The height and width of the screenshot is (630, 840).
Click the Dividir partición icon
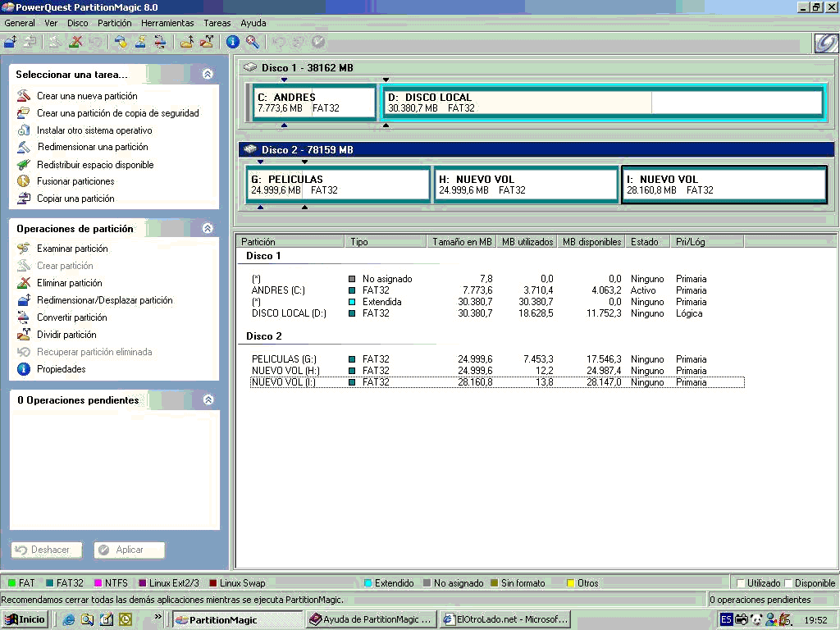coord(24,335)
